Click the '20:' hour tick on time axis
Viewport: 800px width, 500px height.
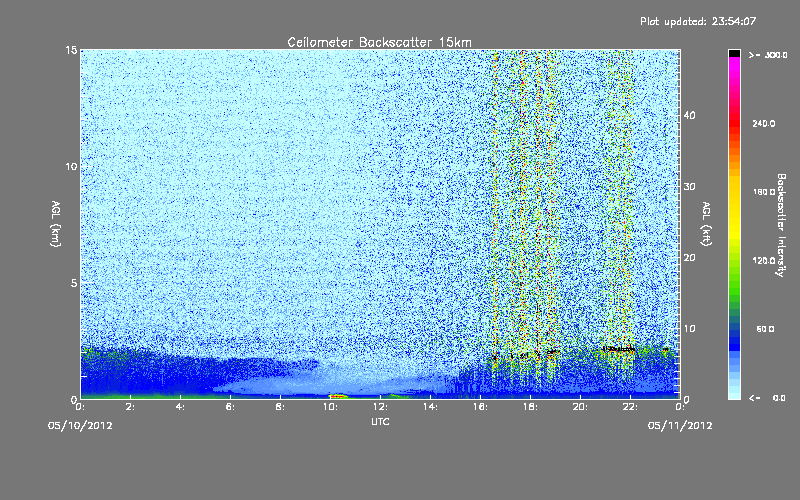580,407
